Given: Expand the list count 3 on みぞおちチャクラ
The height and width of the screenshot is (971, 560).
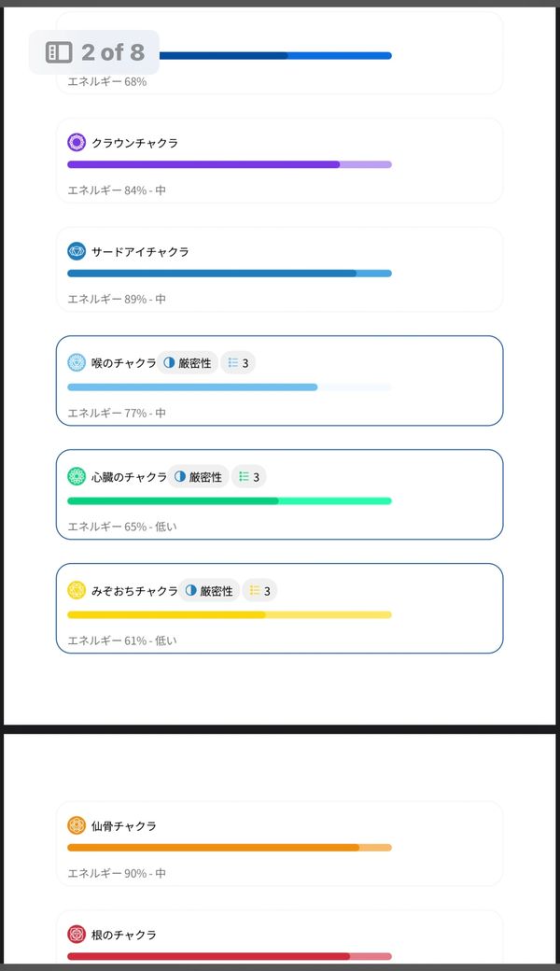Looking at the screenshot, I should pos(260,590).
